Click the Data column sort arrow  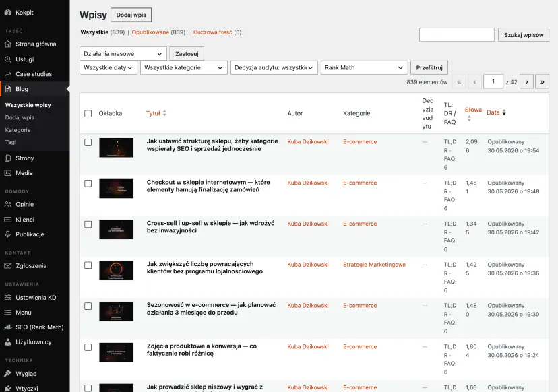pos(504,112)
